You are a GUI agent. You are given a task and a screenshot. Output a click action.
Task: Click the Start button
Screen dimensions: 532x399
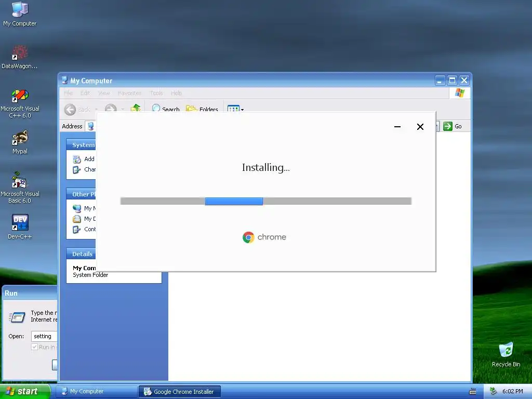(25, 391)
